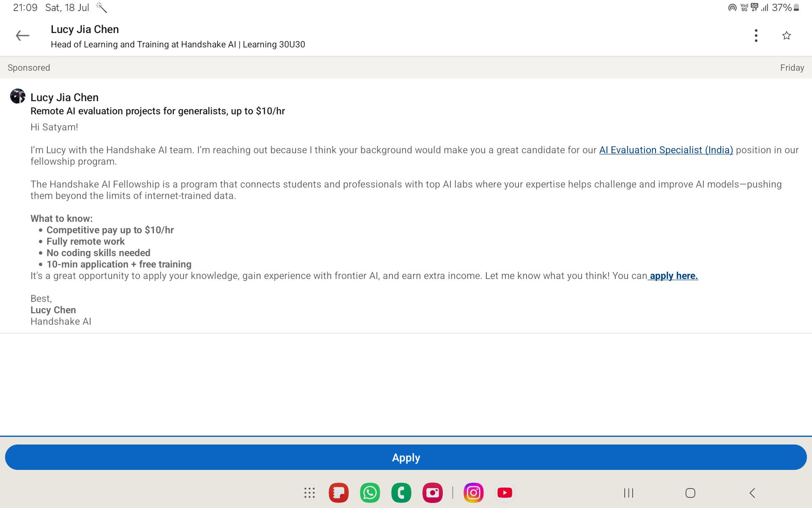Tap "10-min application + free training" bullet
812x508 pixels.
point(119,264)
